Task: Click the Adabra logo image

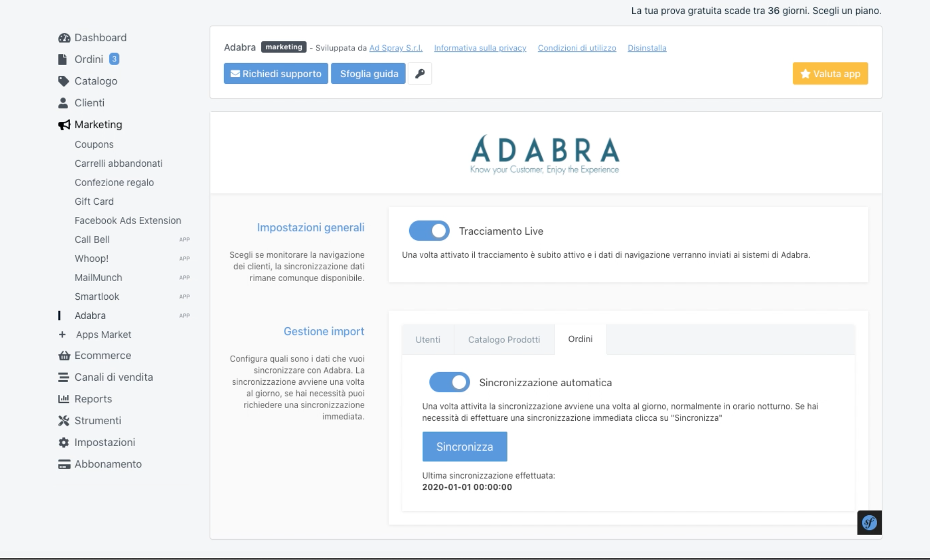Action: click(x=545, y=154)
